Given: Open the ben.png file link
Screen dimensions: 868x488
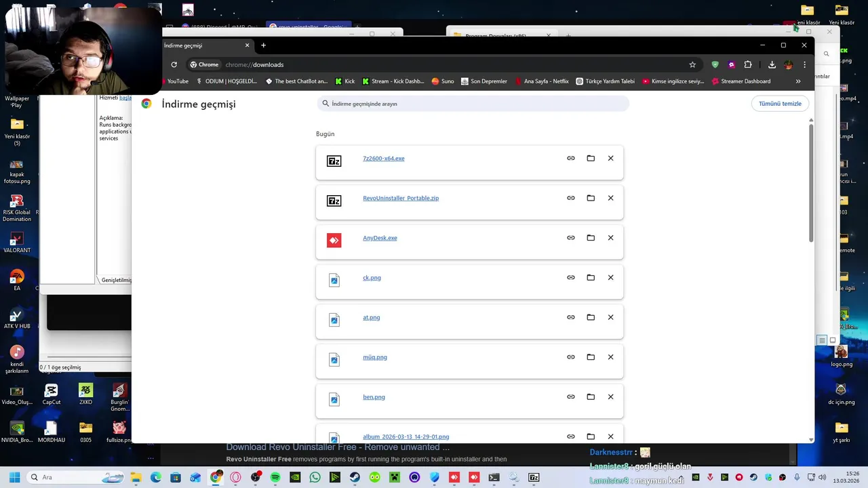Looking at the screenshot, I should pyautogui.click(x=374, y=397).
